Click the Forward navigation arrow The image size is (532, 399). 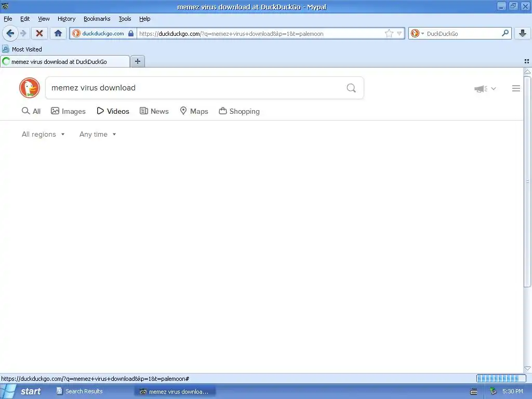(23, 33)
